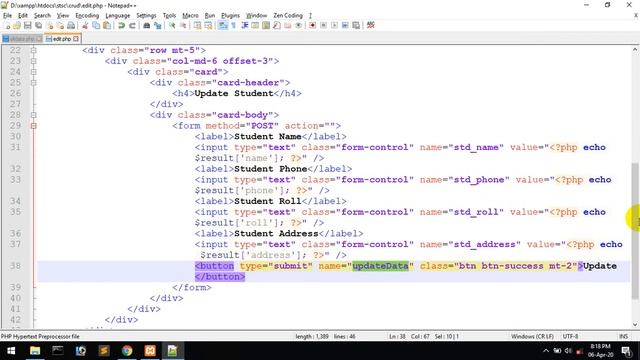Open the Function List panel icon
Screen dimensions: 640x360
pos(277,25)
